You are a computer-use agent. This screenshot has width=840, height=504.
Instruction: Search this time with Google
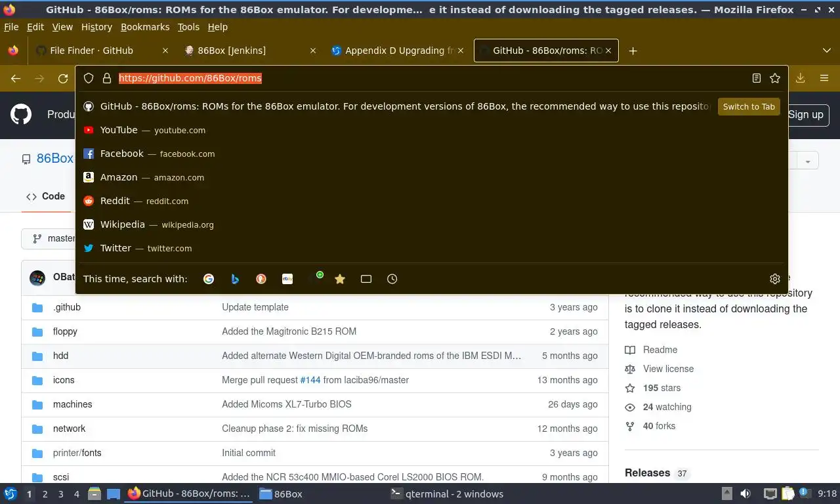(209, 279)
